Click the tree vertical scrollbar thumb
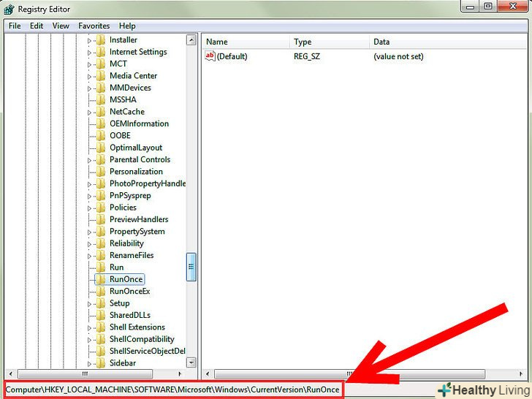This screenshot has width=532, height=399. pos(191,267)
